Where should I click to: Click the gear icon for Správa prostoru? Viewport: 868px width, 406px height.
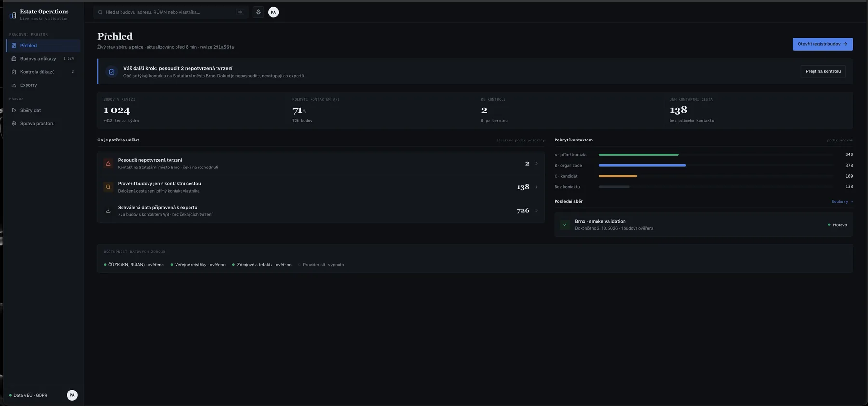[x=14, y=123]
